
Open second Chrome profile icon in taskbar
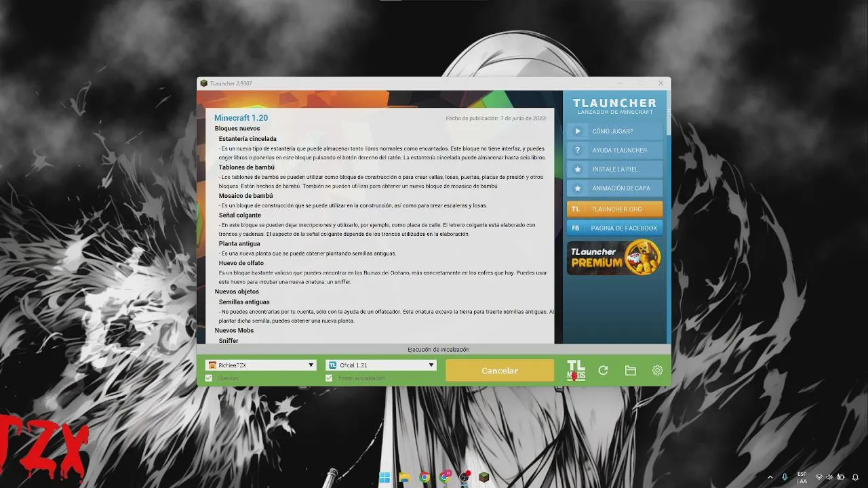click(444, 477)
